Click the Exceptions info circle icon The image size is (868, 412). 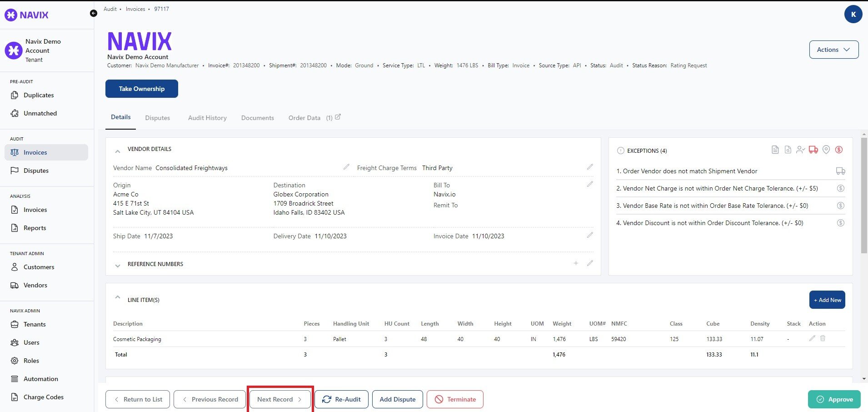tap(620, 151)
